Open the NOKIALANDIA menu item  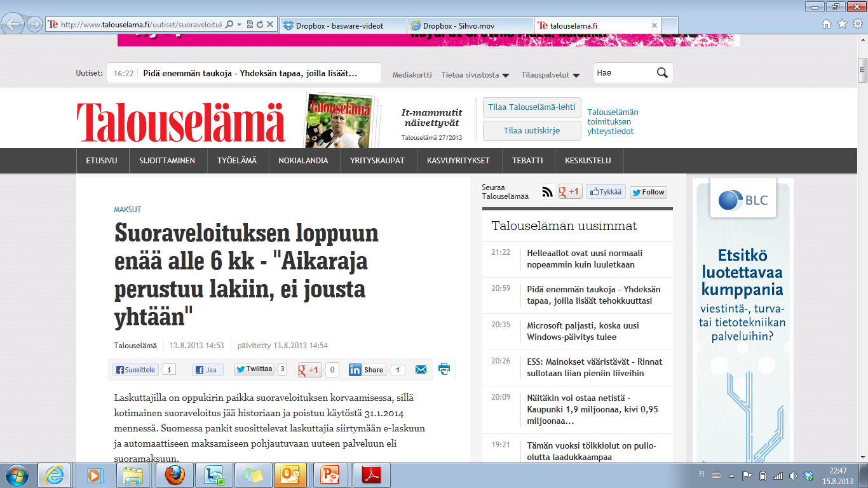click(x=303, y=161)
